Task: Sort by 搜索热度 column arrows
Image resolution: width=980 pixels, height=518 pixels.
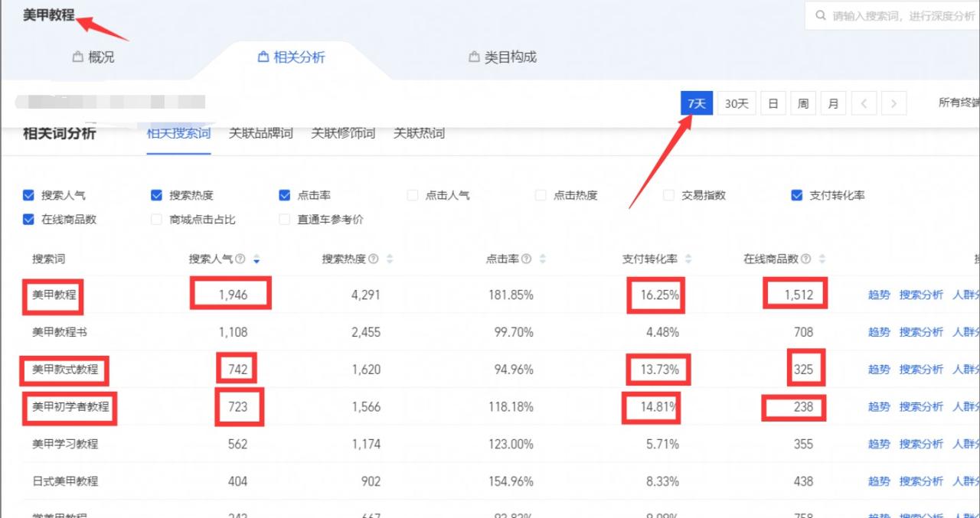Action: click(390, 259)
